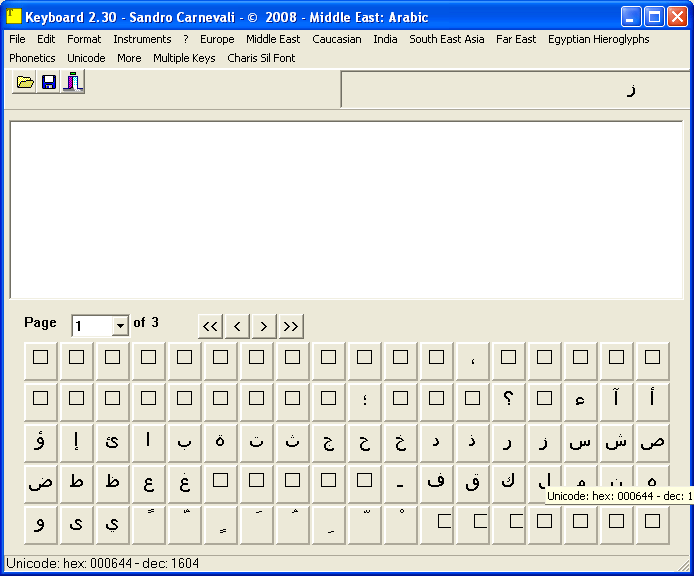
Task: Open the Caucasian menu
Action: click(x=337, y=39)
